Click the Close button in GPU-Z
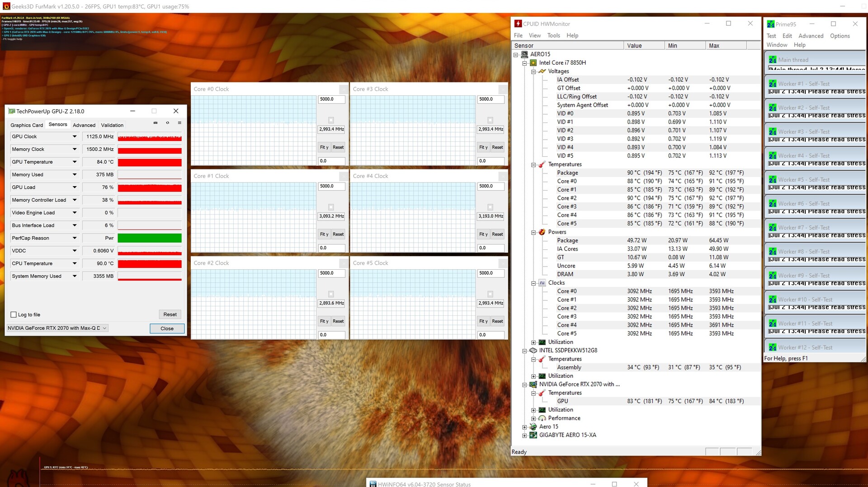The height and width of the screenshot is (487, 868). [167, 328]
